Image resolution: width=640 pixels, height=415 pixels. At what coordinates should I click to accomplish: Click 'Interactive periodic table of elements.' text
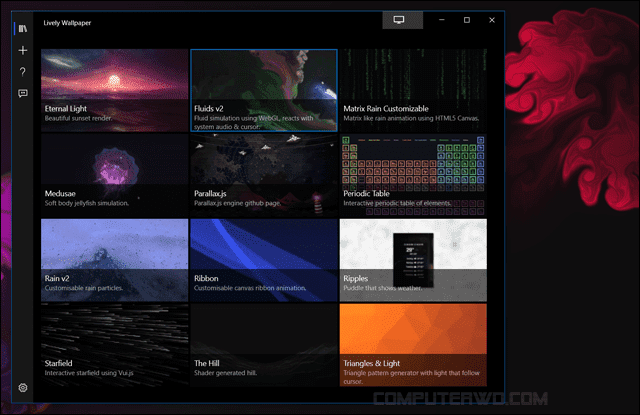397,203
